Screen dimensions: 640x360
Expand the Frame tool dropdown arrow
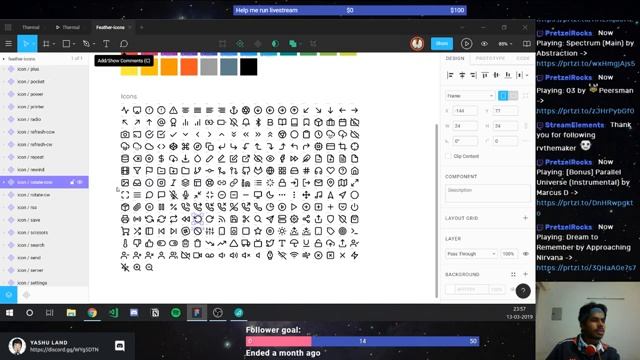[x=54, y=44]
